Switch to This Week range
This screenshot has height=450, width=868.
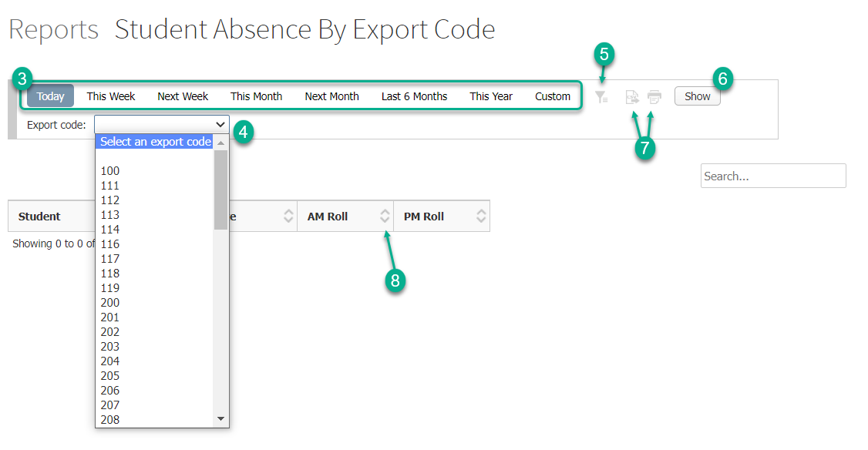coord(110,96)
